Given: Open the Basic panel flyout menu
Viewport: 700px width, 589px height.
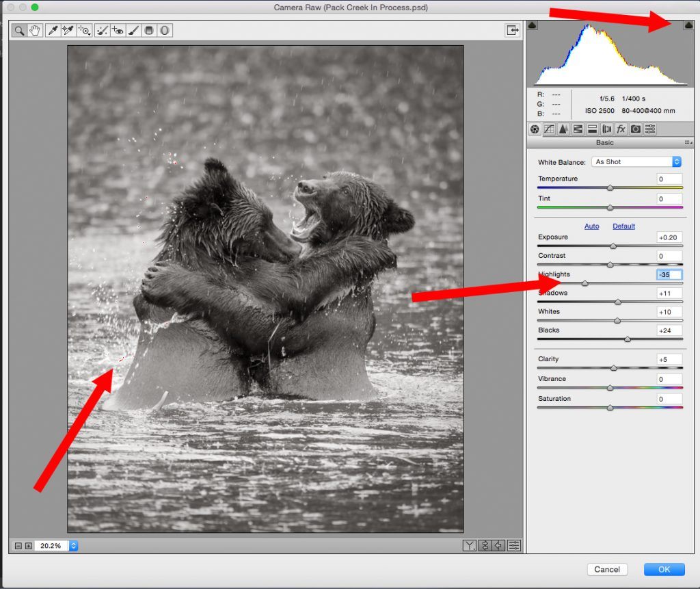Looking at the screenshot, I should click(688, 143).
